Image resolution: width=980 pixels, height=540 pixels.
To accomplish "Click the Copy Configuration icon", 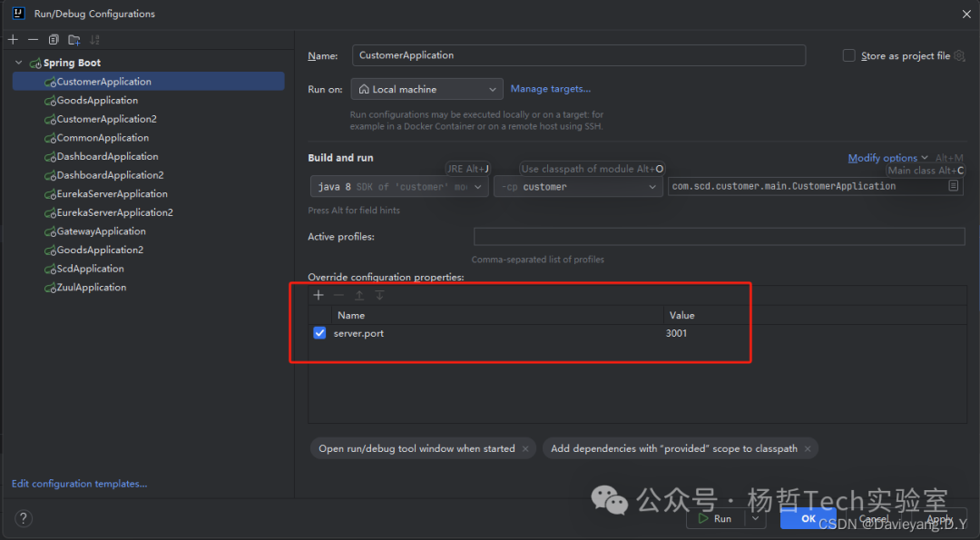I will pos(54,40).
